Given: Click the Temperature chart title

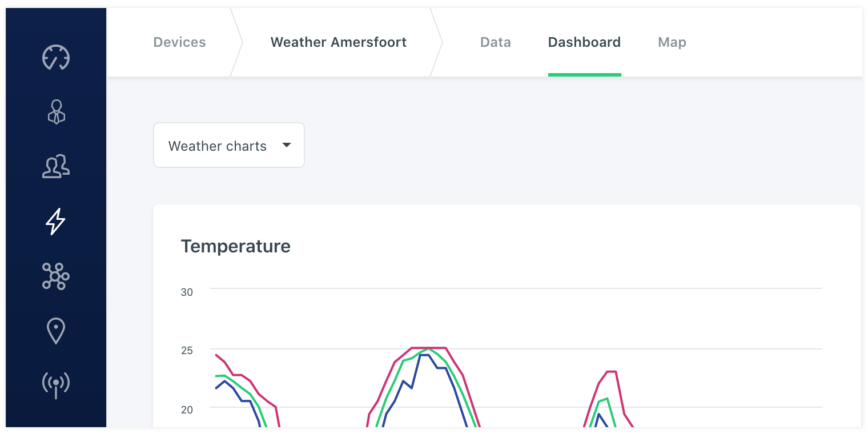Looking at the screenshot, I should [235, 246].
